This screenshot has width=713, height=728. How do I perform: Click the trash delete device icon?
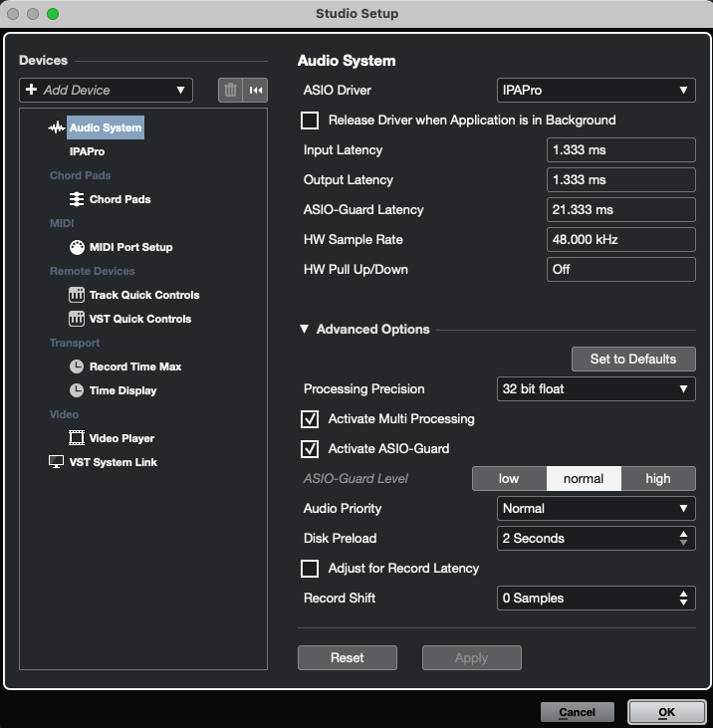(x=230, y=90)
